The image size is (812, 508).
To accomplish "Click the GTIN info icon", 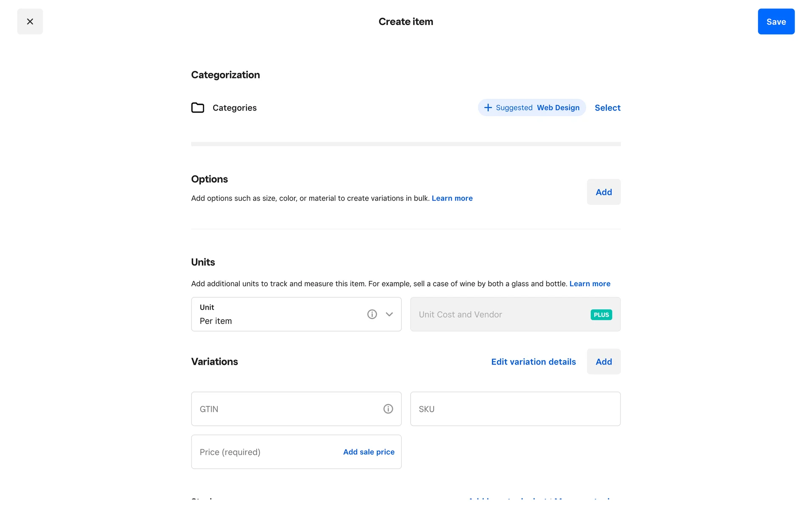I will pyautogui.click(x=388, y=409).
